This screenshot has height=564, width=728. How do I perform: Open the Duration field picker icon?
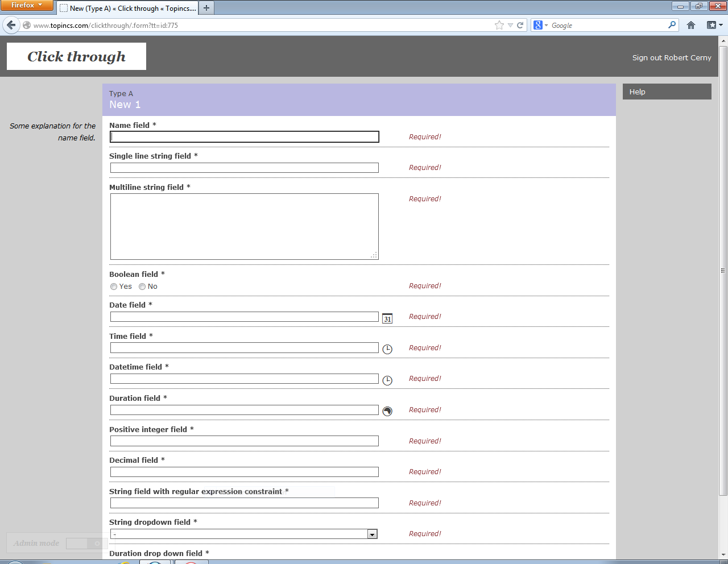point(387,411)
